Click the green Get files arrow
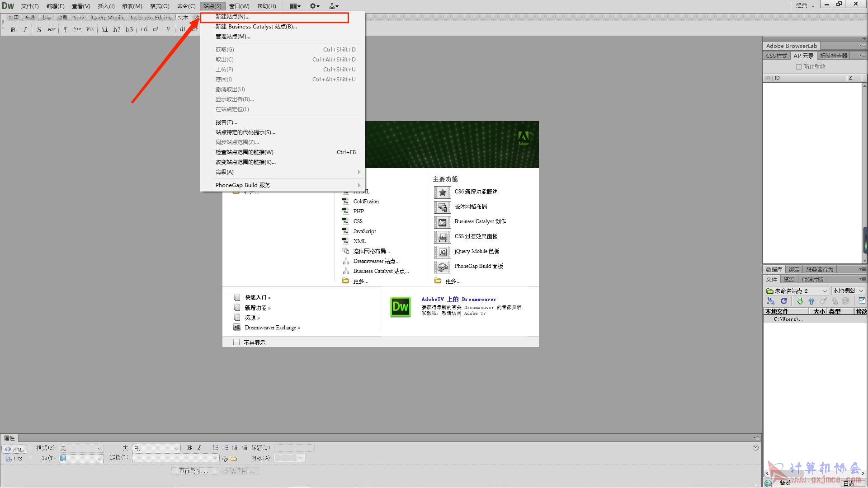 pyautogui.click(x=800, y=301)
